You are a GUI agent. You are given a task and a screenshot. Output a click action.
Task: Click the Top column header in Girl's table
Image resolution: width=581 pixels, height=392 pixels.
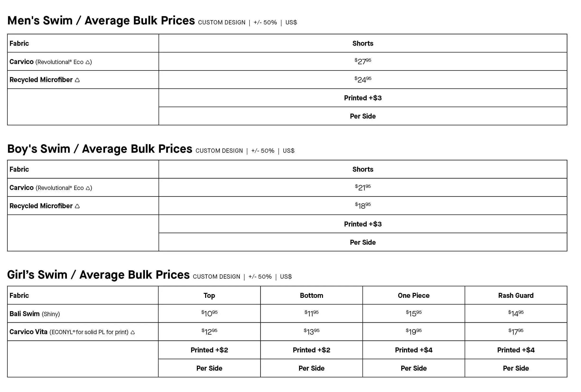click(x=209, y=295)
